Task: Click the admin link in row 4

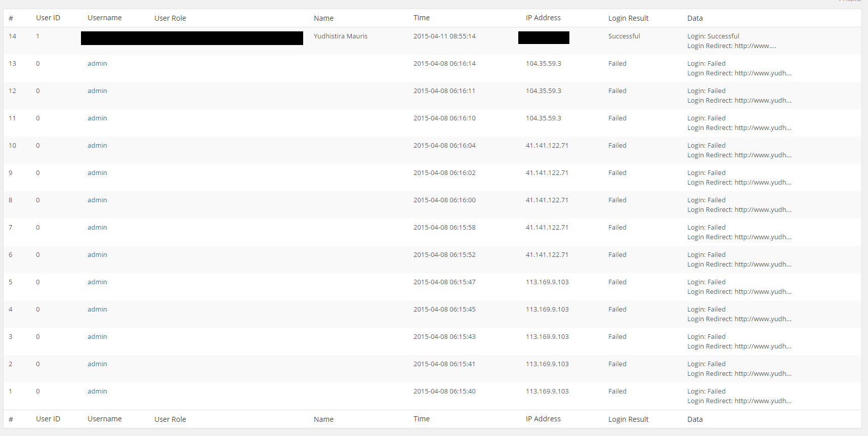Action: (97, 310)
